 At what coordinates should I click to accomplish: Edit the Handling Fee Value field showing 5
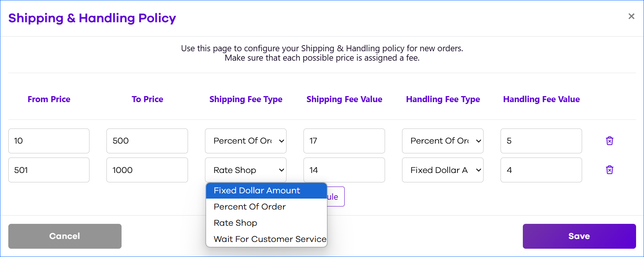pyautogui.click(x=541, y=141)
